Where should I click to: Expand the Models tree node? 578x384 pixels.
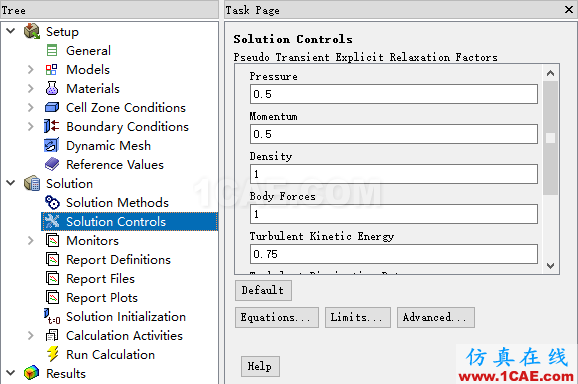(x=31, y=70)
